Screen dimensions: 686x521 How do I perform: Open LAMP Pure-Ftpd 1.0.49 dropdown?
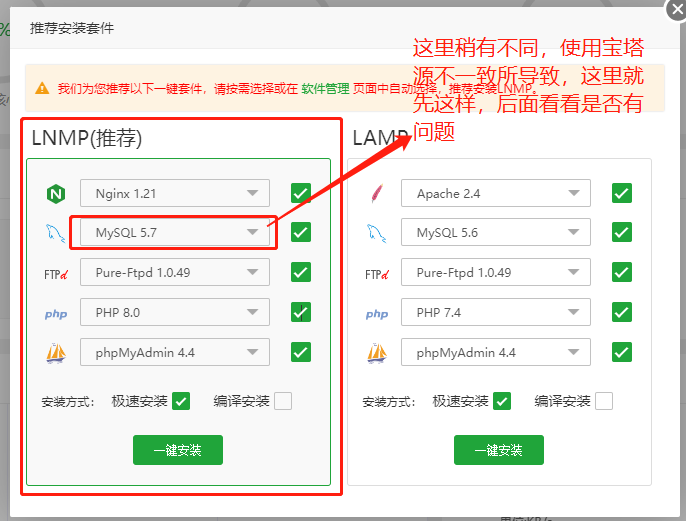[496, 272]
